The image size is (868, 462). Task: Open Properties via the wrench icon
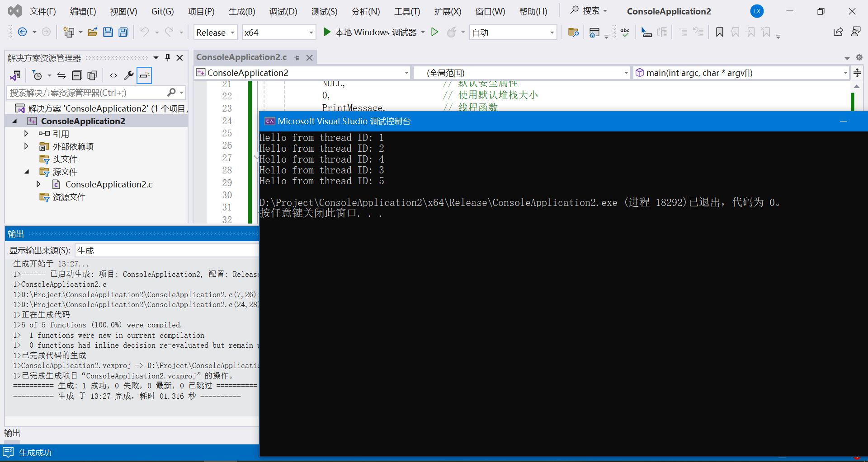[129, 75]
